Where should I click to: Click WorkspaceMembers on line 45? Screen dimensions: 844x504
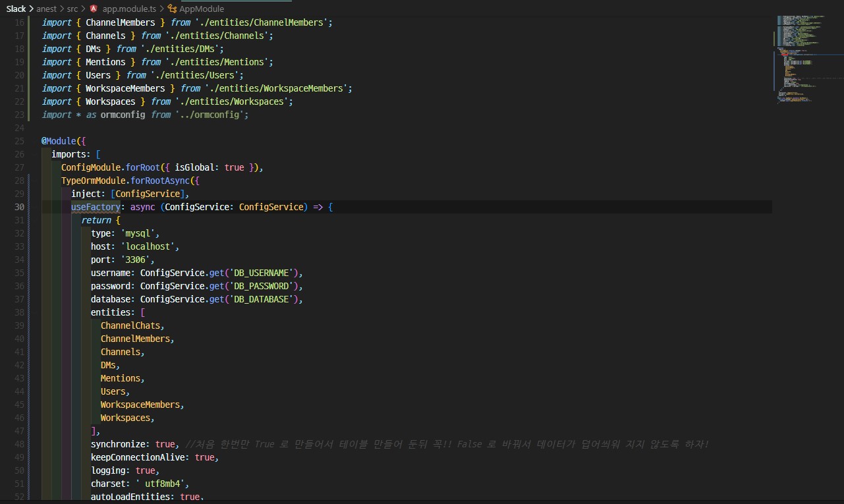140,405
